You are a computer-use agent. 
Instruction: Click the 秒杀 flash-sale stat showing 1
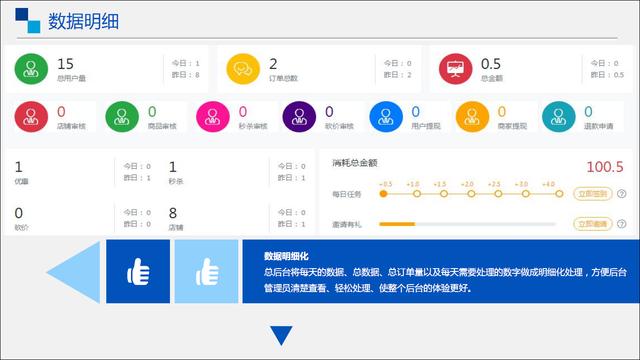coord(176,172)
